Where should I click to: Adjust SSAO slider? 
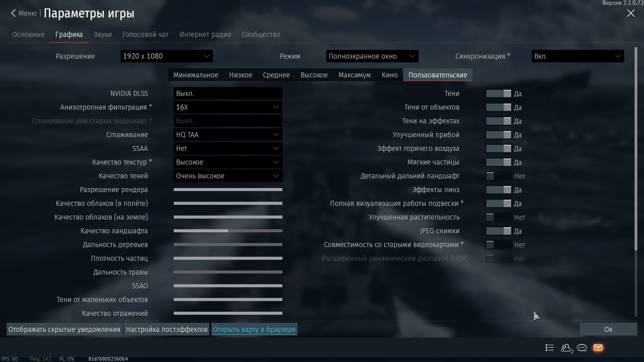coord(228,286)
